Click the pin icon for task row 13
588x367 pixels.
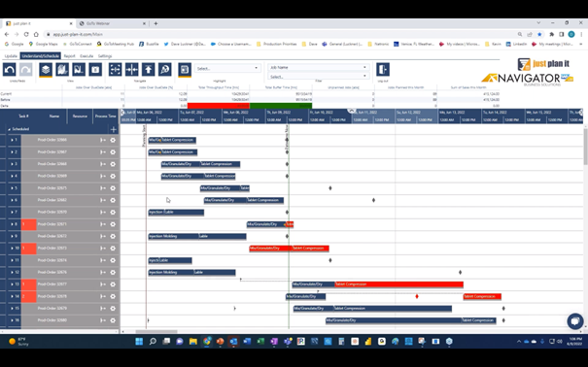(102, 284)
